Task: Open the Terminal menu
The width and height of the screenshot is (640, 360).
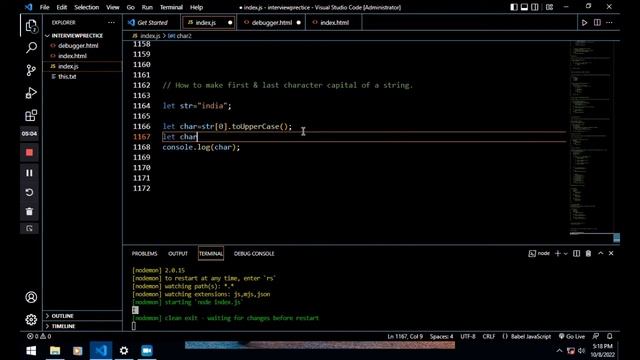Action: (x=171, y=7)
